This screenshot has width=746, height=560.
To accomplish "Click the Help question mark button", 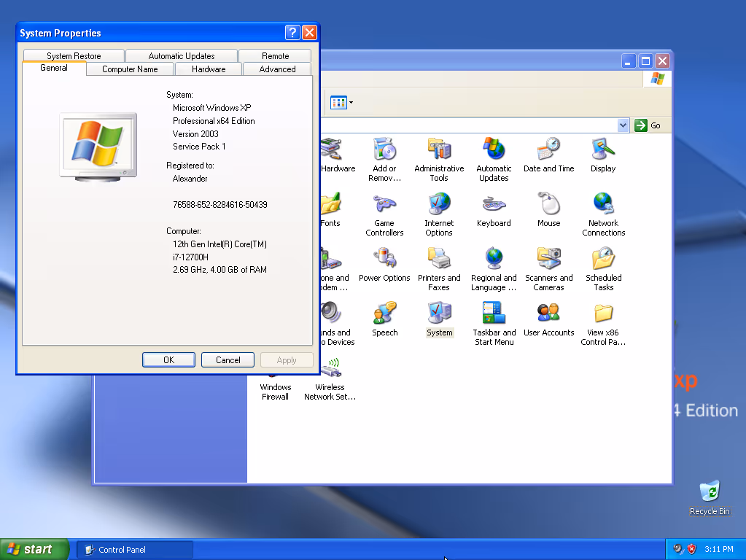I will tap(292, 32).
